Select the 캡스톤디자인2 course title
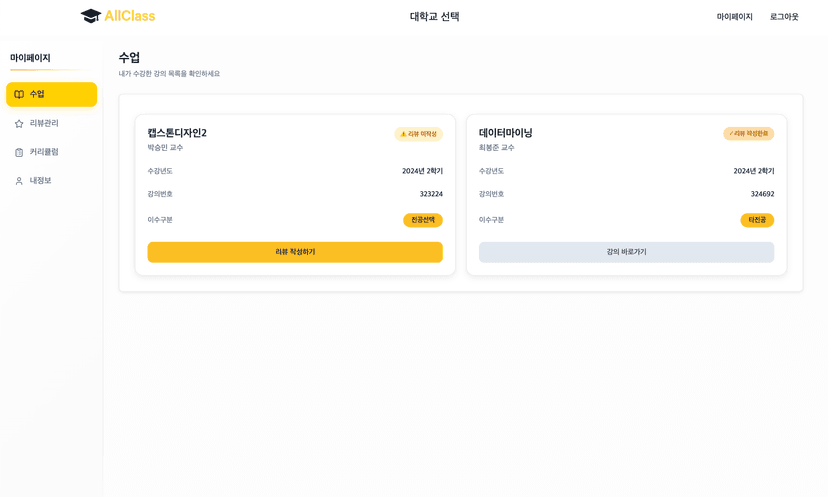 (x=177, y=133)
